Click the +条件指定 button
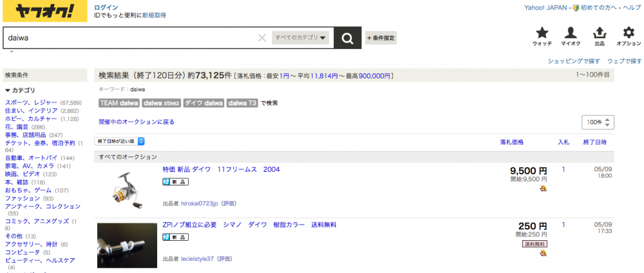 click(381, 38)
